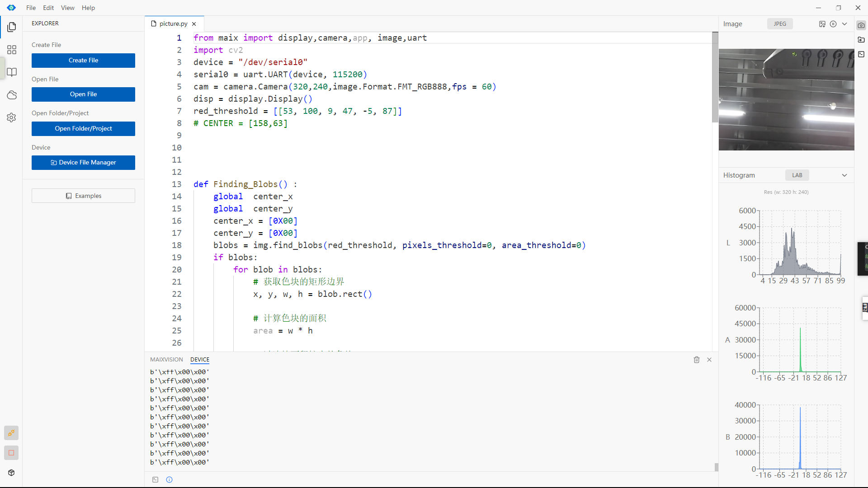Screen dimensions: 868x488
Task: Click the MaixVision logo icon
Action: tap(11, 8)
